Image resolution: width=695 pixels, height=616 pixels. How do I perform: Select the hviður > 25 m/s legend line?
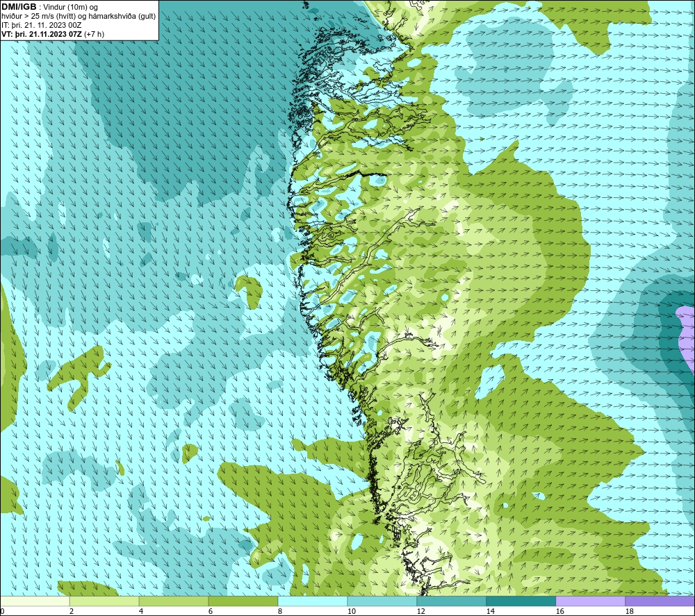click(x=79, y=16)
